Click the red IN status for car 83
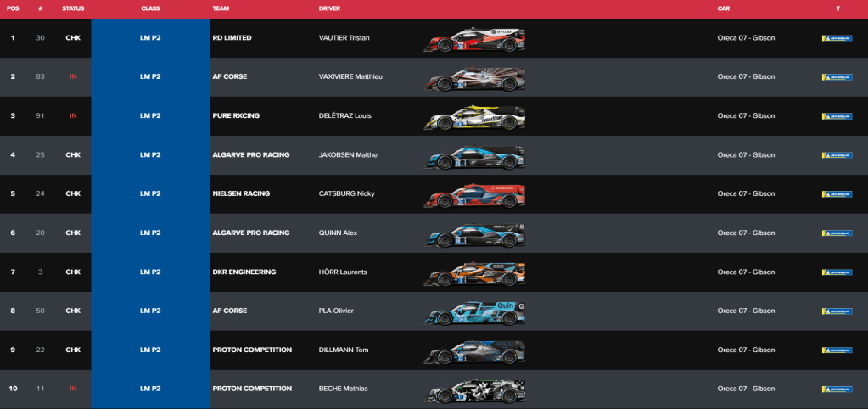This screenshot has height=409, width=868. pos(73,77)
